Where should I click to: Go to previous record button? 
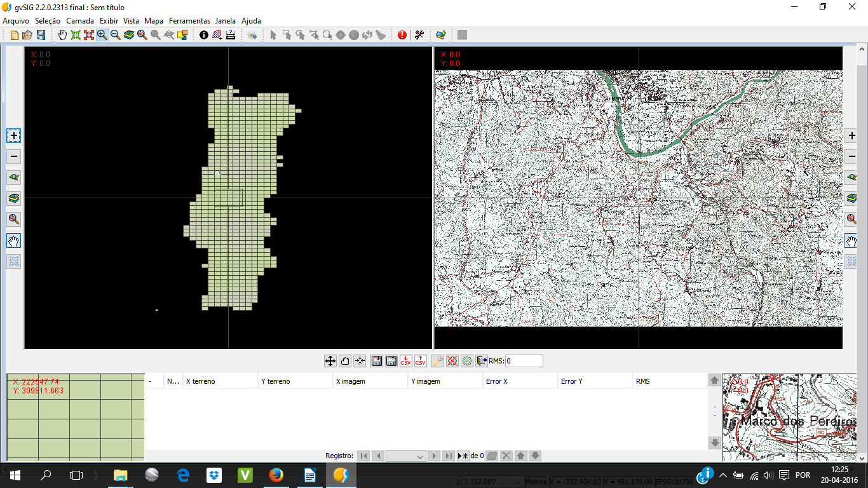click(x=378, y=456)
